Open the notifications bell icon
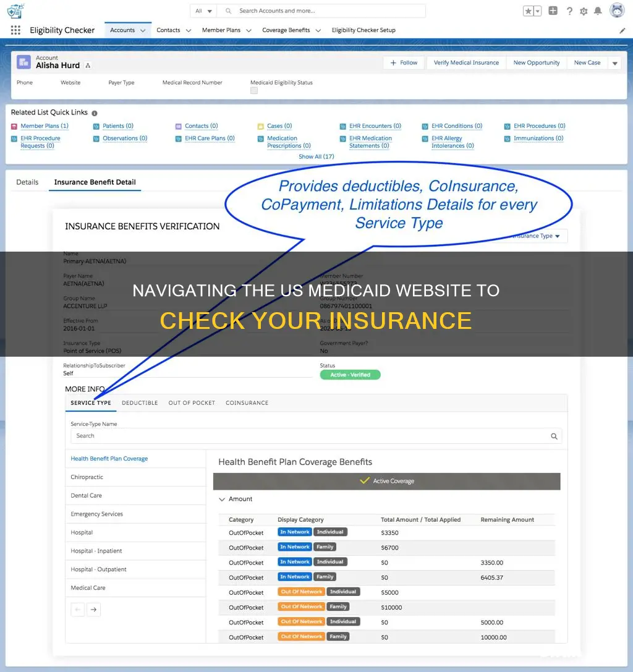633x672 pixels. (598, 11)
